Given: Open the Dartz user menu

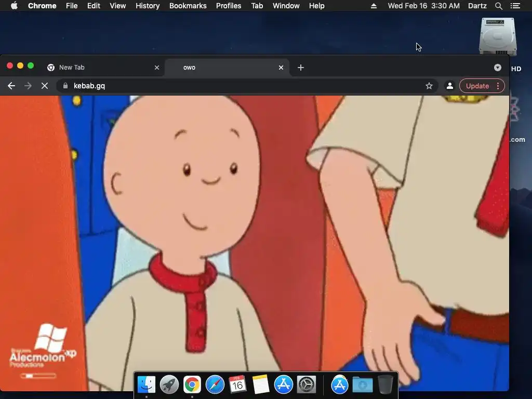Looking at the screenshot, I should (x=477, y=6).
